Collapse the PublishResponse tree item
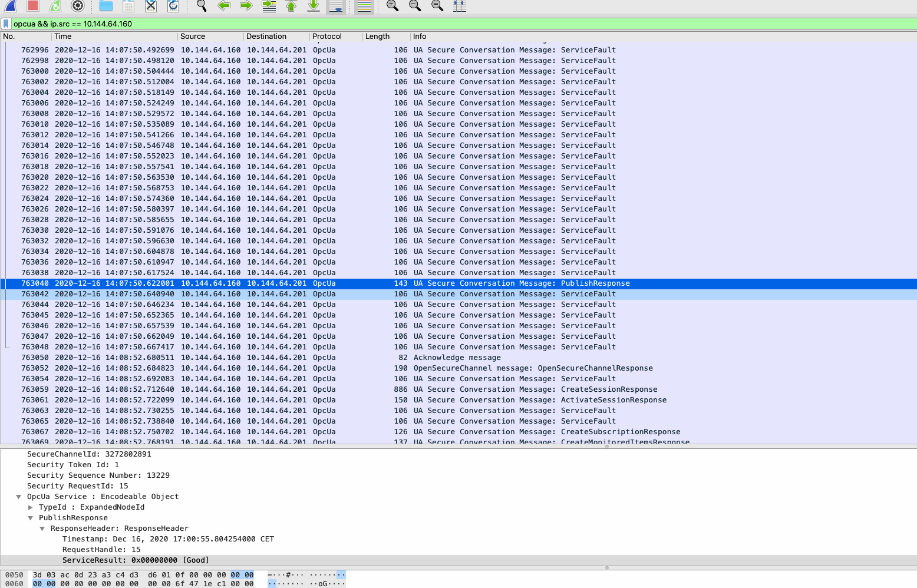Image resolution: width=917 pixels, height=588 pixels. click(x=31, y=517)
